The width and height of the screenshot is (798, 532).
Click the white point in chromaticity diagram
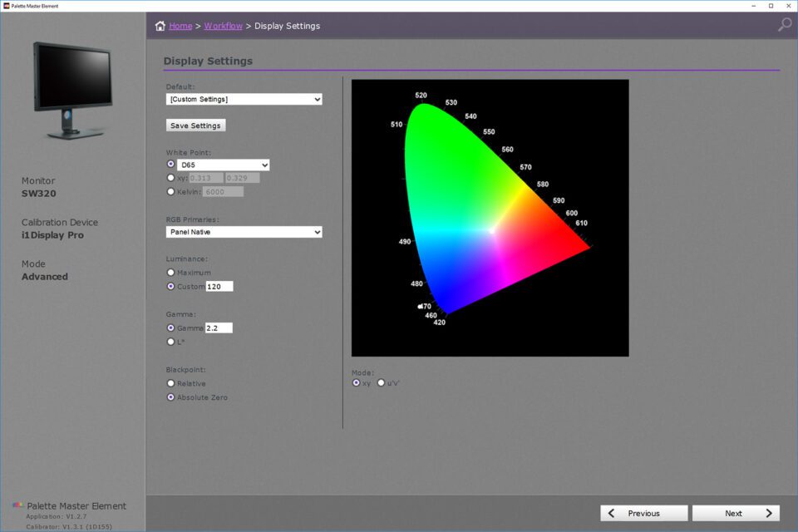point(491,231)
